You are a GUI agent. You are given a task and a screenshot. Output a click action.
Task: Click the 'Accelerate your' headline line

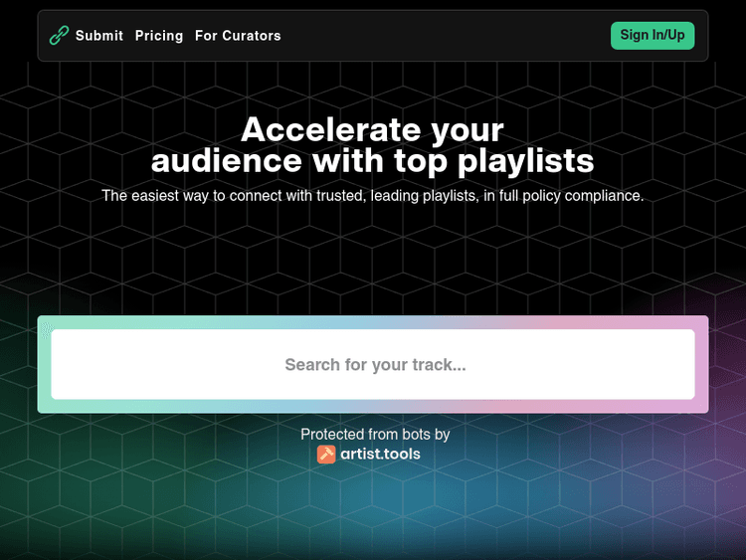click(x=372, y=129)
